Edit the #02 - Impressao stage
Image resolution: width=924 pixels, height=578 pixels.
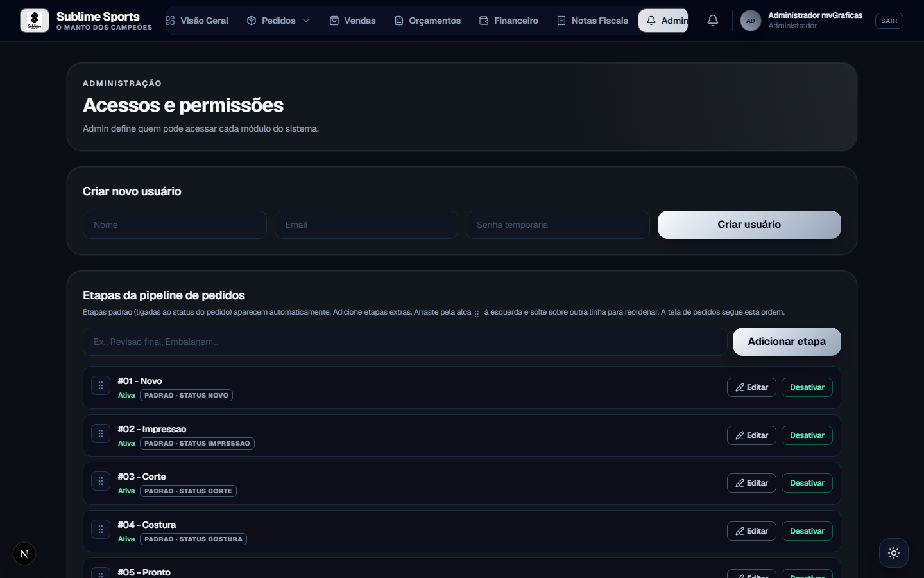751,435
